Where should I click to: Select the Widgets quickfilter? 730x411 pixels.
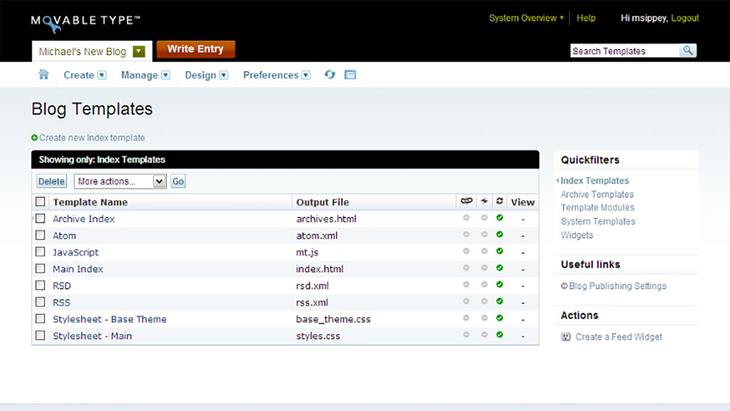point(577,235)
